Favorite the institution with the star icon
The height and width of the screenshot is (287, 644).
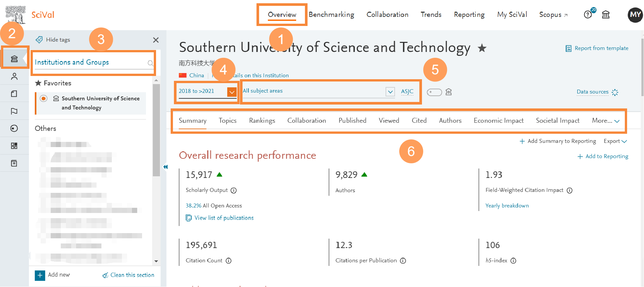[482, 48]
